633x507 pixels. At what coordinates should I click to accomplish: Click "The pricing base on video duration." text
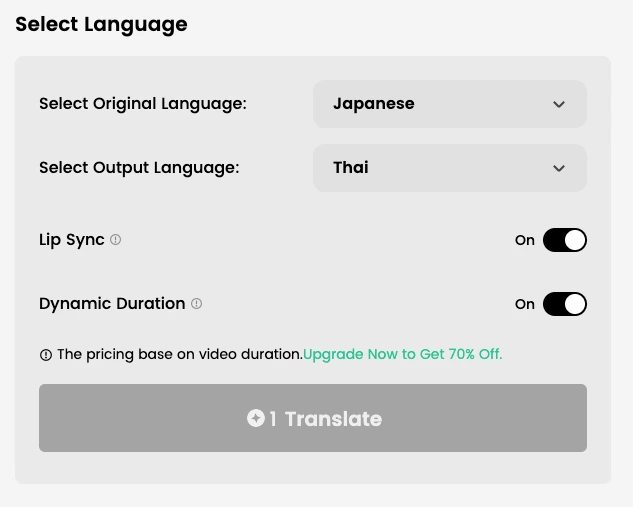coord(180,354)
